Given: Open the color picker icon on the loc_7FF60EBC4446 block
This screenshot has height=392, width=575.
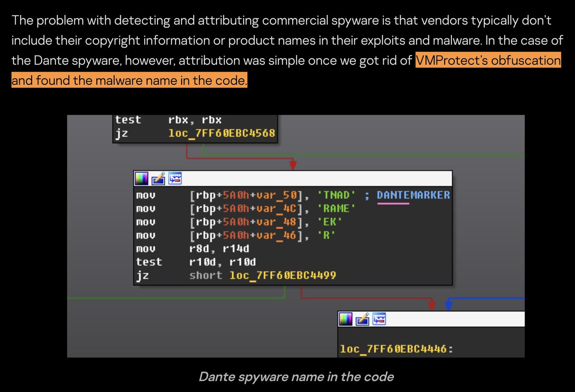Looking at the screenshot, I should coord(346,319).
